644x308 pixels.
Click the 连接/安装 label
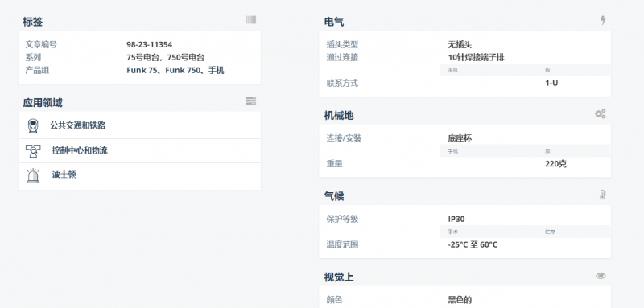coord(345,138)
